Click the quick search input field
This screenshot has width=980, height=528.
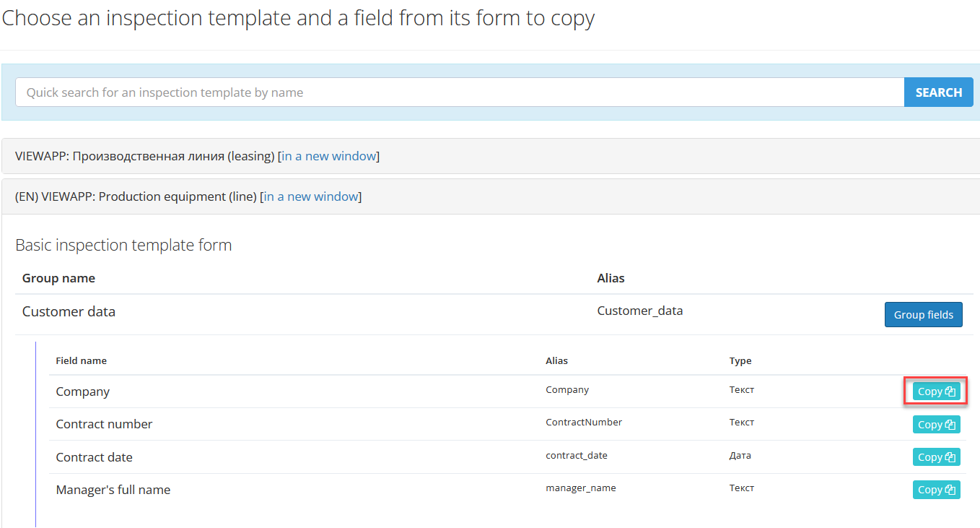coord(460,92)
